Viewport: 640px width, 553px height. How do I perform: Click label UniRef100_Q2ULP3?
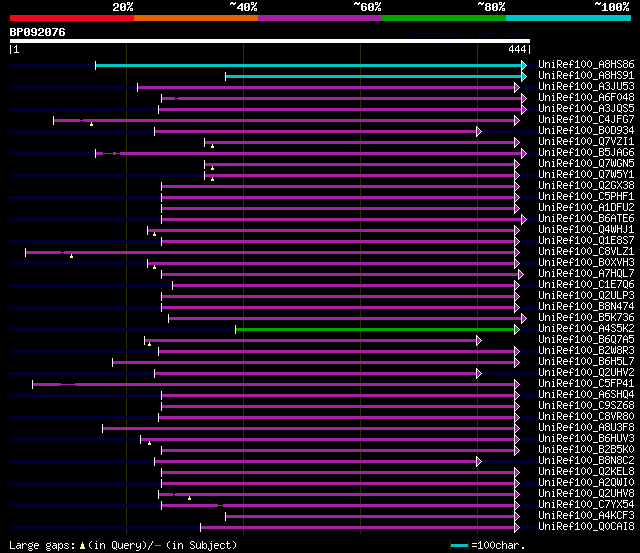click(x=586, y=296)
